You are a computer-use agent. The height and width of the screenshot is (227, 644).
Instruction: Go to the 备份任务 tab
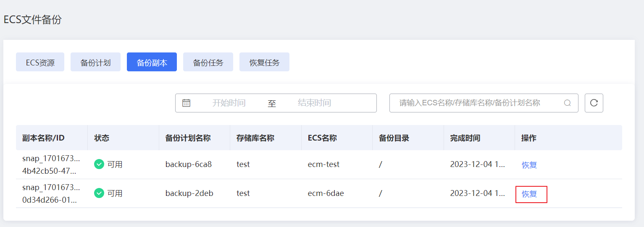point(208,62)
